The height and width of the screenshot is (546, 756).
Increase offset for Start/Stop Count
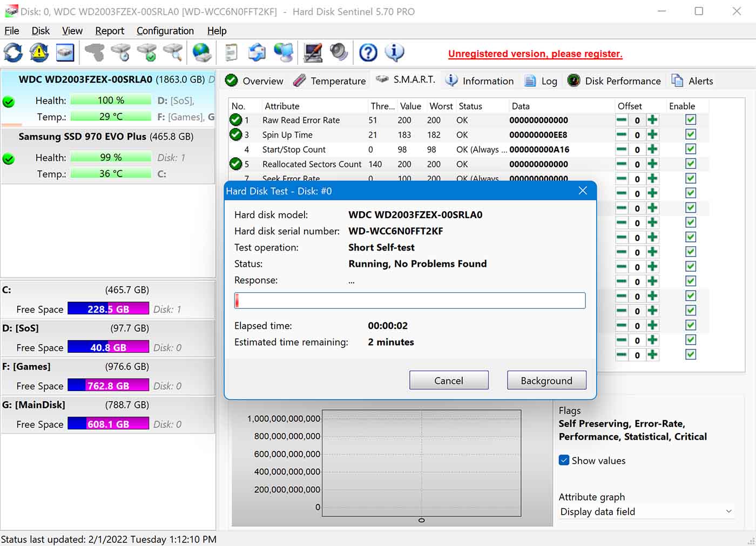click(652, 149)
